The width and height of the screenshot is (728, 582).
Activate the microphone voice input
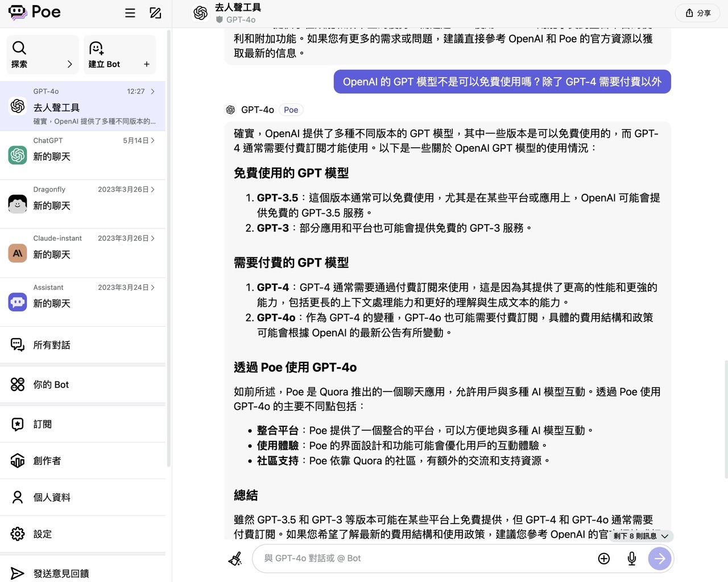[632, 559]
